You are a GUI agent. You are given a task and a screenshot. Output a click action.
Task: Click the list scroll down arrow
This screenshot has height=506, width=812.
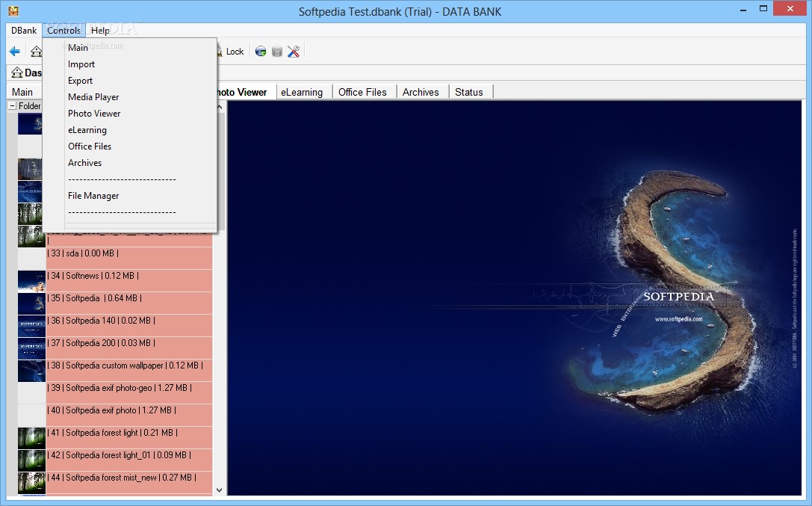click(220, 490)
